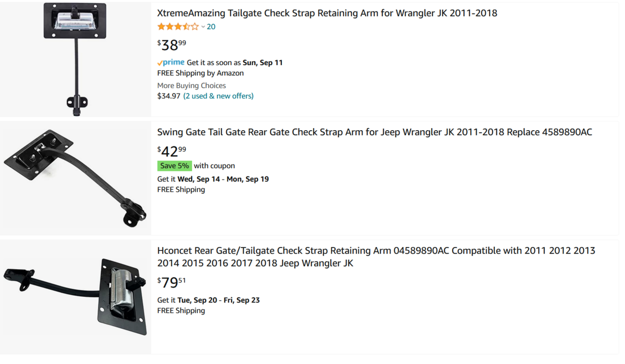The height and width of the screenshot is (364, 625).
Task: Click the $38.99 price of the first item
Action: [x=171, y=45]
